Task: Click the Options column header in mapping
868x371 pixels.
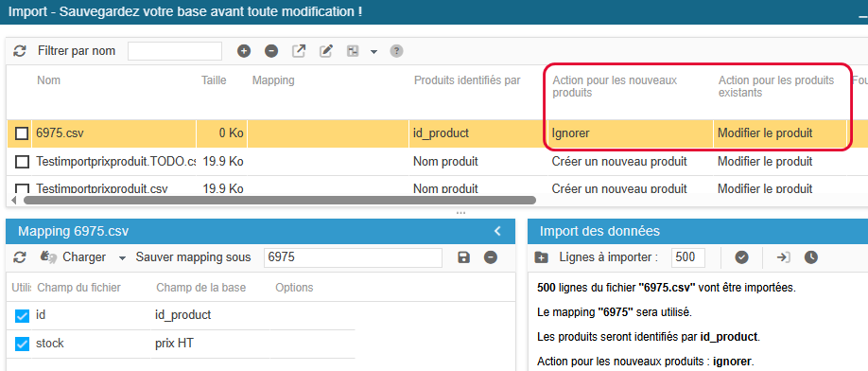Action: point(294,288)
